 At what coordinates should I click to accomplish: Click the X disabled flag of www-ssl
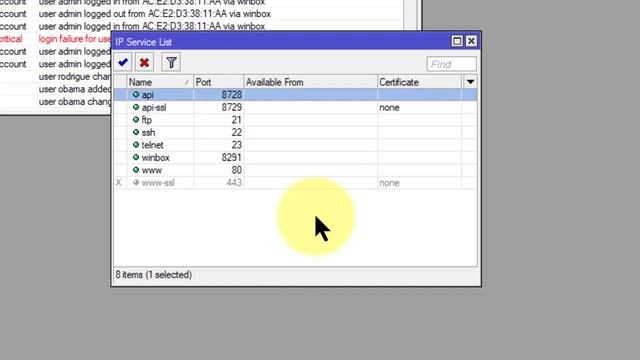point(119,183)
